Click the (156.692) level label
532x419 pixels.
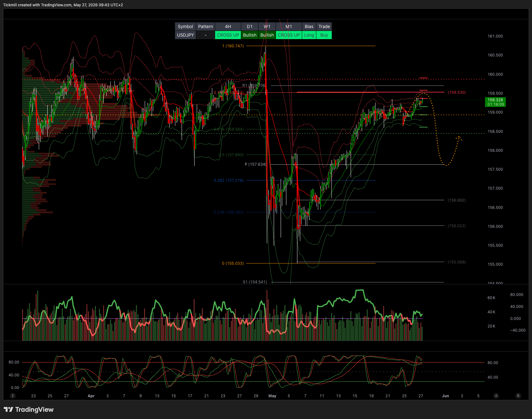[457, 200]
